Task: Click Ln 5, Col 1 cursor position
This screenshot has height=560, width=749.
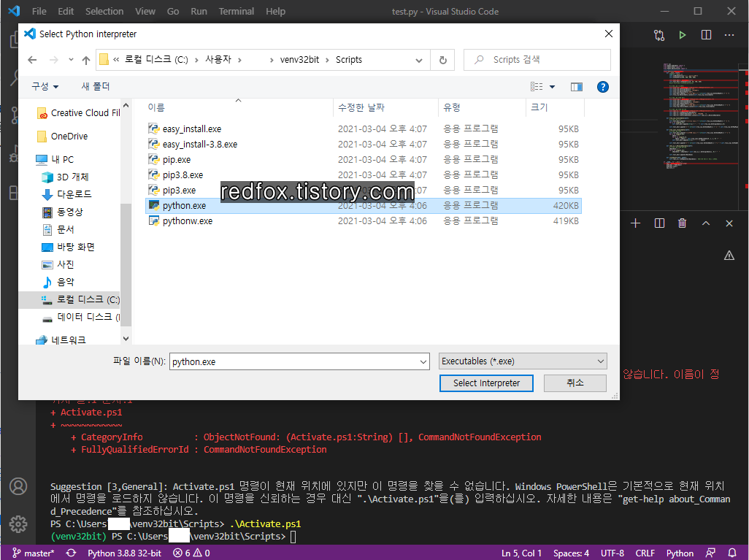Action: 521,553
